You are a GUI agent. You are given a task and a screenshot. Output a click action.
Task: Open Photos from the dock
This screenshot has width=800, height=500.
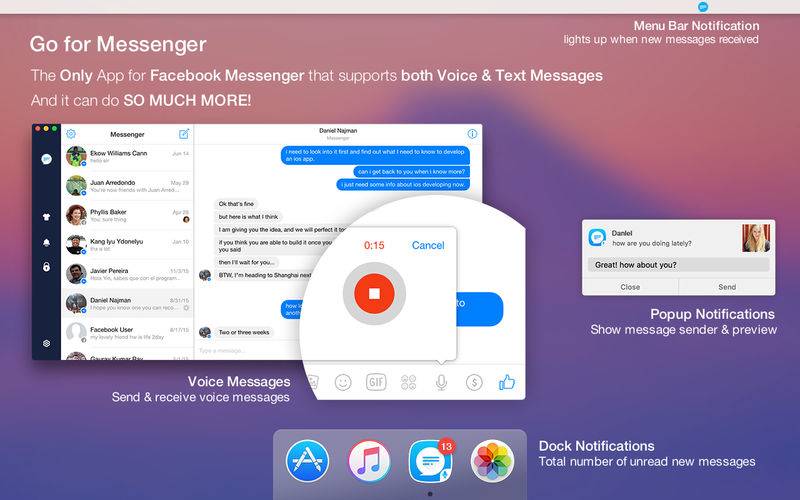click(x=492, y=461)
